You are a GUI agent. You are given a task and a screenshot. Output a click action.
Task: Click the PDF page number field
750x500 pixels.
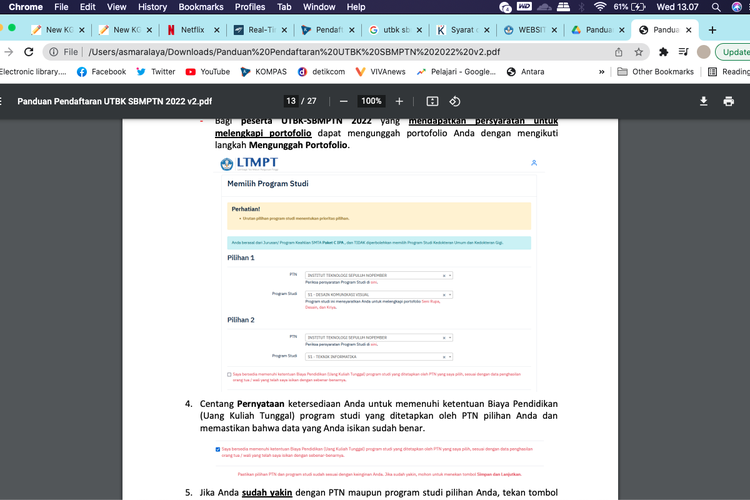click(291, 101)
